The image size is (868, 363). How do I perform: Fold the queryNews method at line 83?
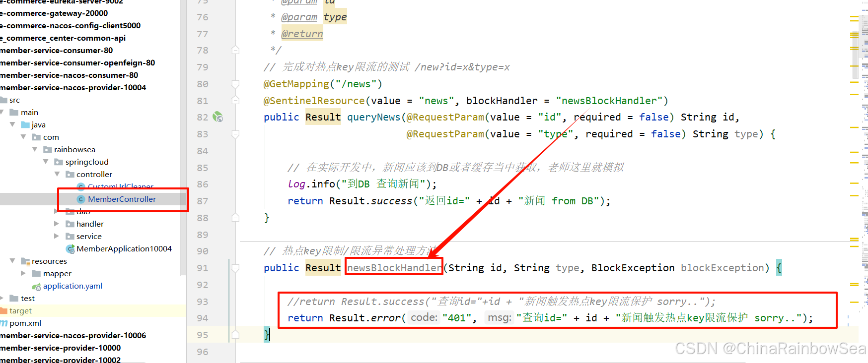tap(235, 134)
